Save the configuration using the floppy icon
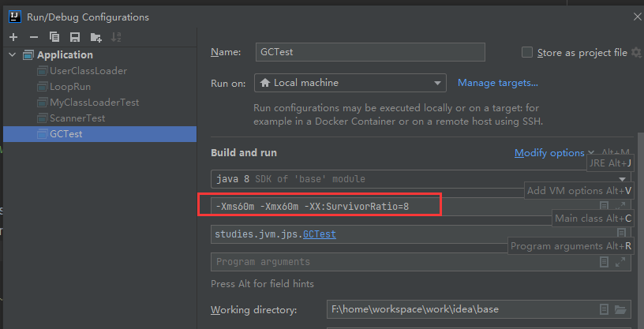Viewport: 644px width, 329px height. [75, 37]
